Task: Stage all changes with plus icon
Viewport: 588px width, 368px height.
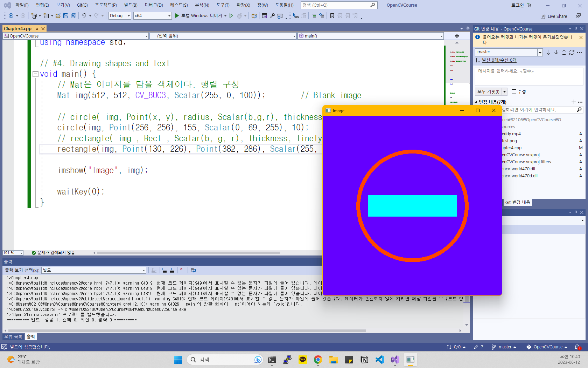Action: 574,102
